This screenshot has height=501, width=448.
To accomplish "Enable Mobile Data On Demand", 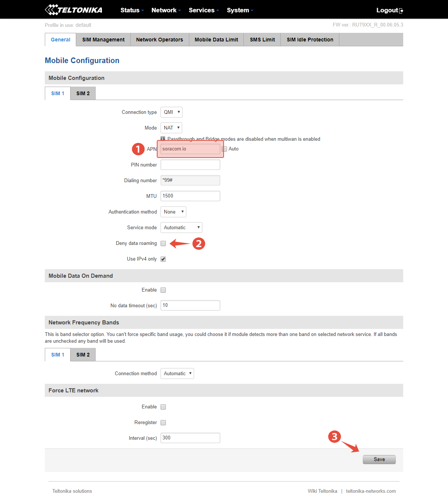I will coord(163,290).
